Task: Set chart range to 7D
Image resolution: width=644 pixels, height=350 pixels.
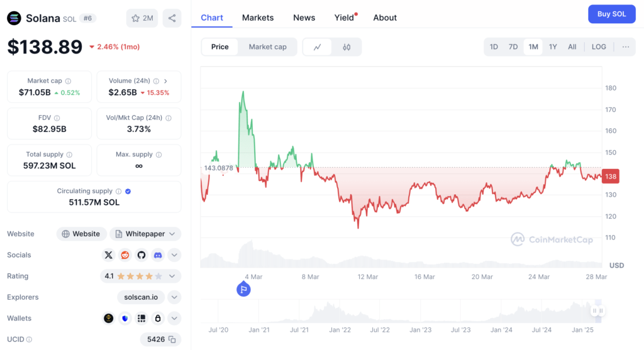Action: point(513,46)
